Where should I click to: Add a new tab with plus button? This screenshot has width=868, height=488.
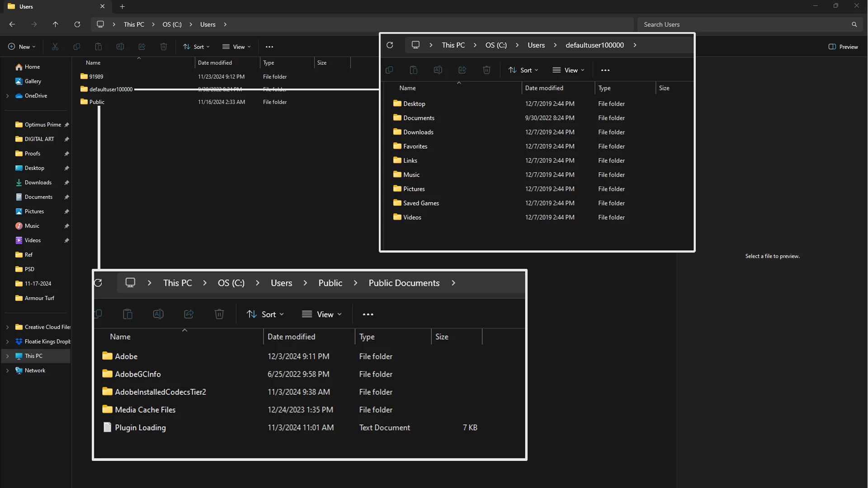[x=122, y=6]
